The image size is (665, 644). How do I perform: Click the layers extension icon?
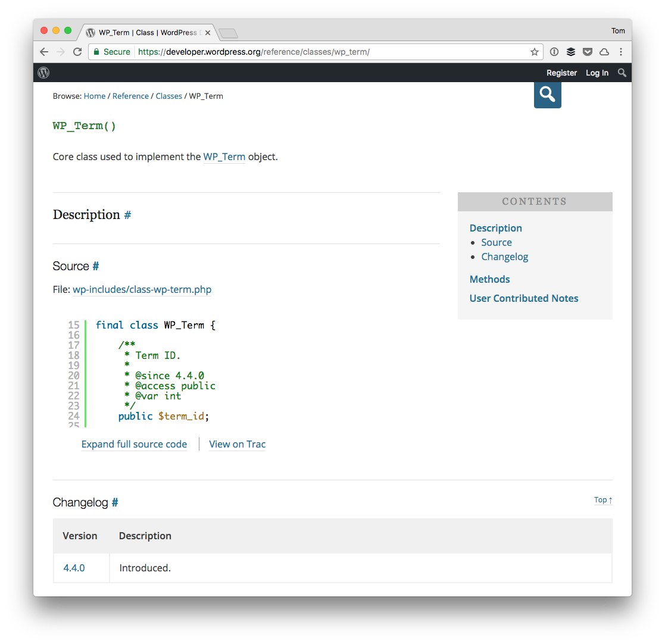click(x=571, y=52)
